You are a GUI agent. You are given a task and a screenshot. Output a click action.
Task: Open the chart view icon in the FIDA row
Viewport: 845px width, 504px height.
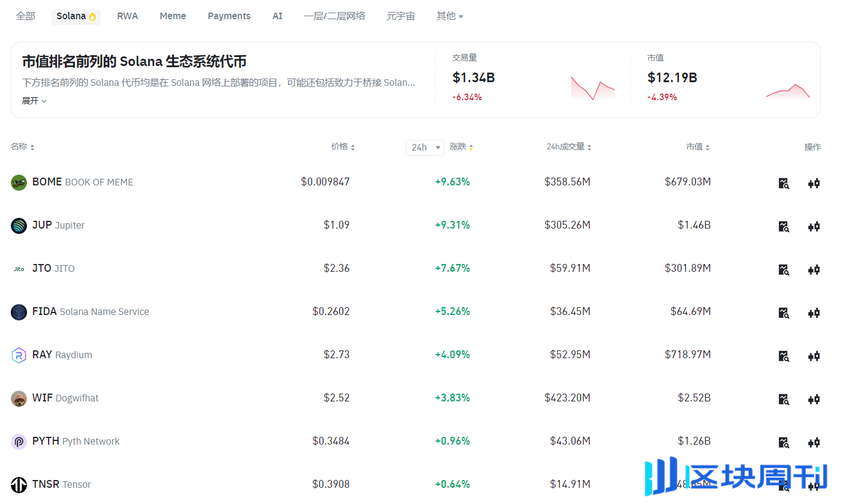tap(783, 313)
